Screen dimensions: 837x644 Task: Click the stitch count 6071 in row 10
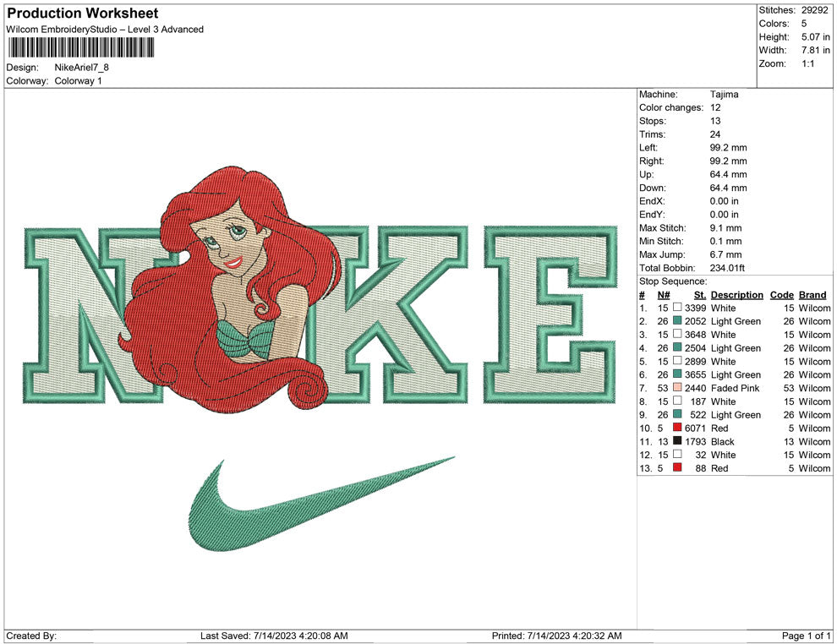click(696, 428)
